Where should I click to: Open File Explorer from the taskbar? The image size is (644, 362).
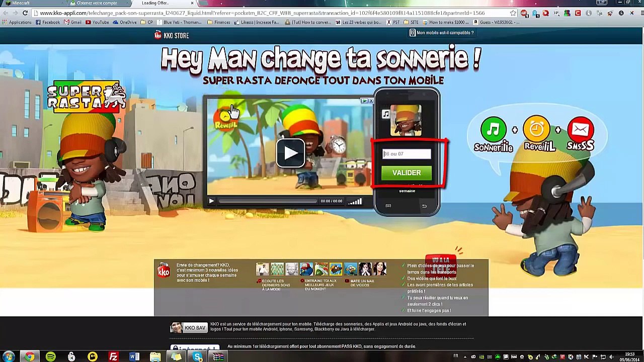click(155, 356)
